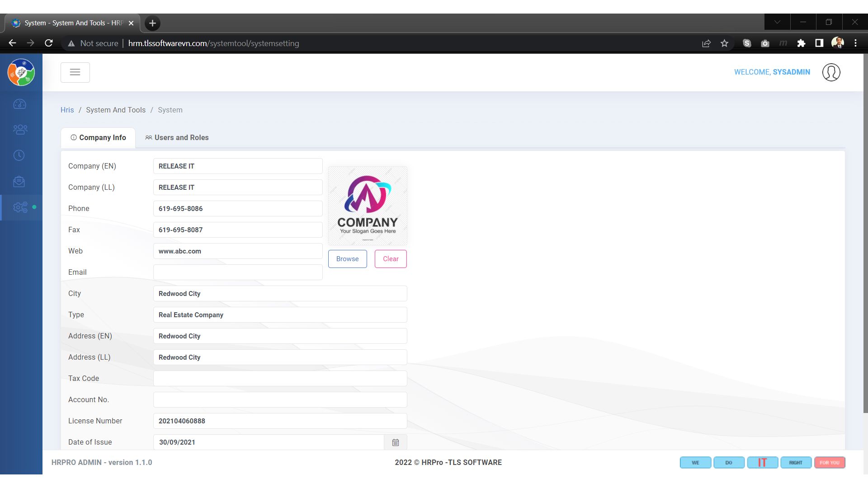The height and width of the screenshot is (488, 868).
Task: Open browser extensions puzzle icon
Action: (x=801, y=43)
